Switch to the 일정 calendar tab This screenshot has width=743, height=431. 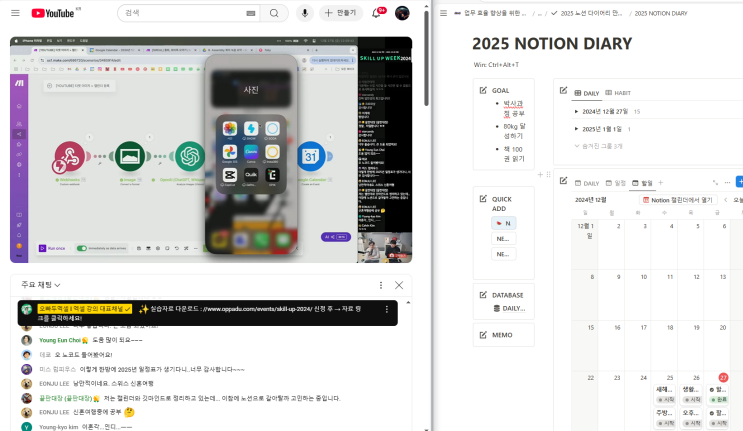pos(616,183)
